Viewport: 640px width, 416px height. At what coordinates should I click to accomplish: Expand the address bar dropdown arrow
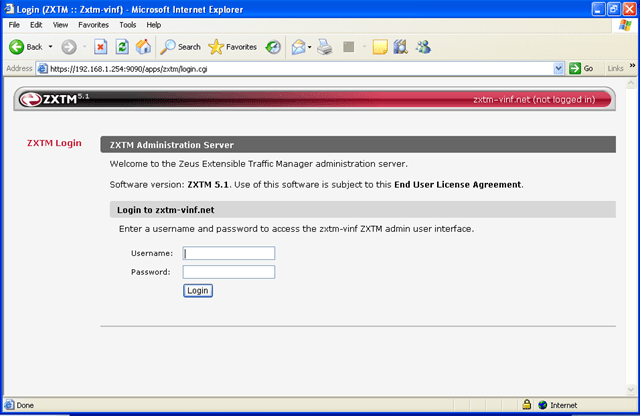tap(559, 68)
